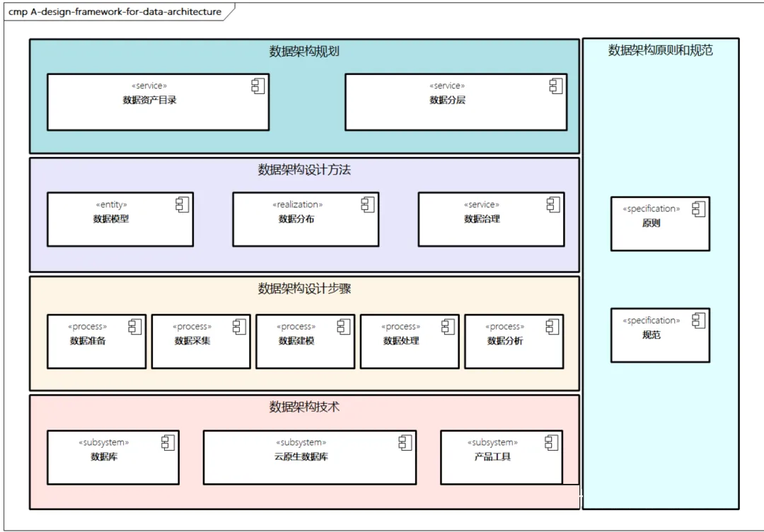Select the 规范 specification name
Viewport: 764px width, 532px height.
[651, 335]
